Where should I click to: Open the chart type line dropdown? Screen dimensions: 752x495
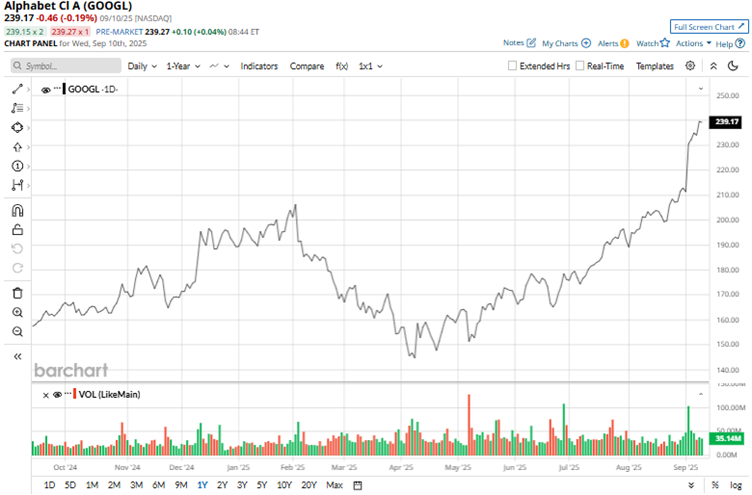pyautogui.click(x=219, y=66)
